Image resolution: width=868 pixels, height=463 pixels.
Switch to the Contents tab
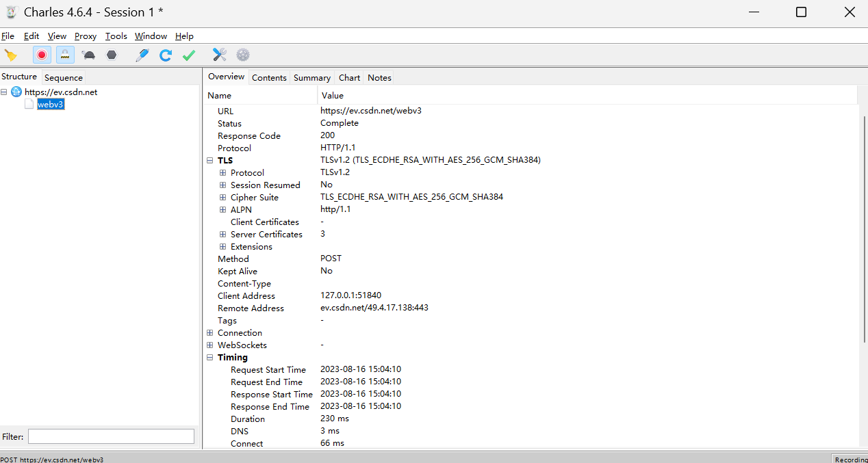tap(269, 77)
